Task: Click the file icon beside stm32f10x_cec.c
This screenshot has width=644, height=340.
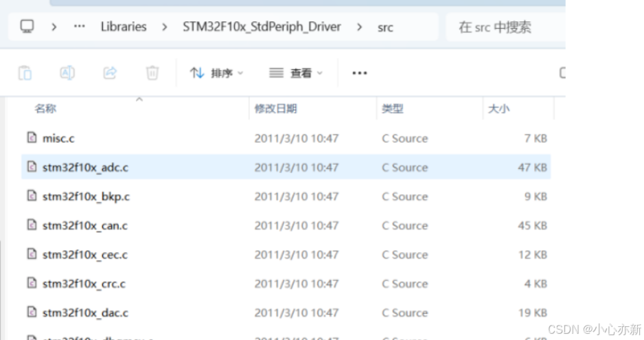Action: 32,253
